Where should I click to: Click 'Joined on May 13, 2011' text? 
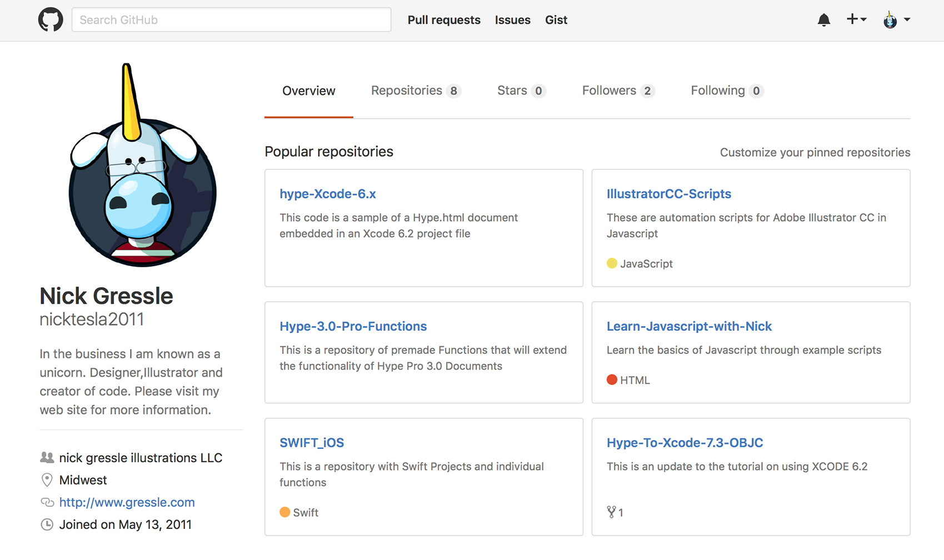pos(125,524)
